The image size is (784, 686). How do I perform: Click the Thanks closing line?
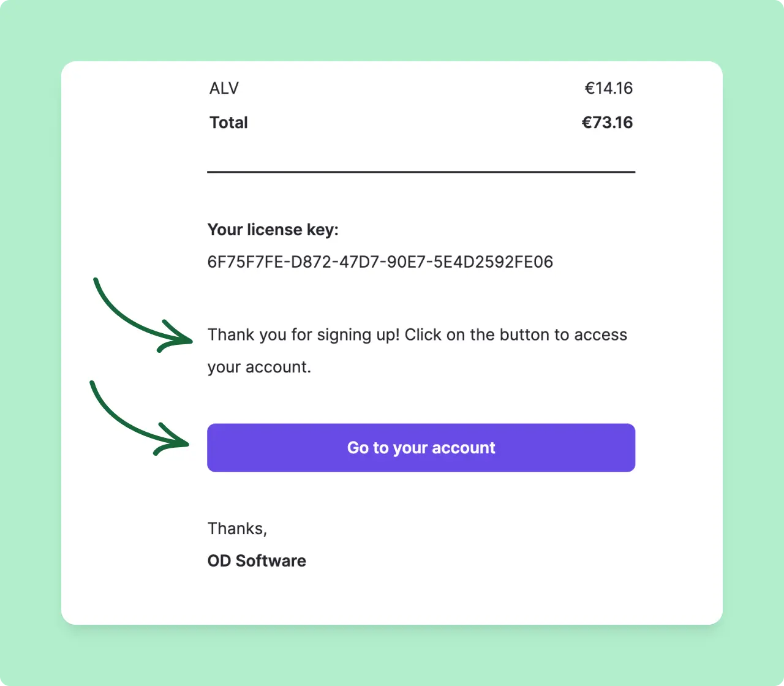[237, 528]
